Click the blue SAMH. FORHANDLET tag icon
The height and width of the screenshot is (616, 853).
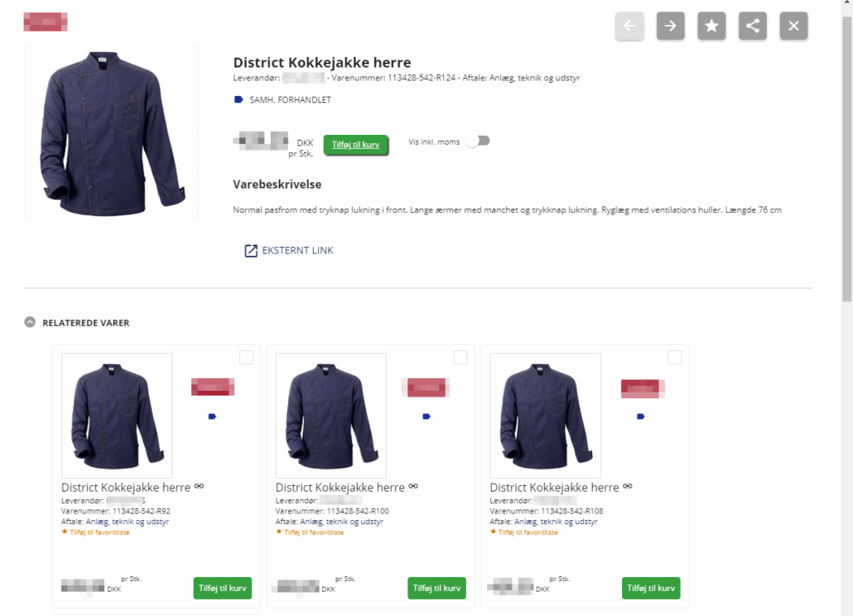pyautogui.click(x=239, y=99)
